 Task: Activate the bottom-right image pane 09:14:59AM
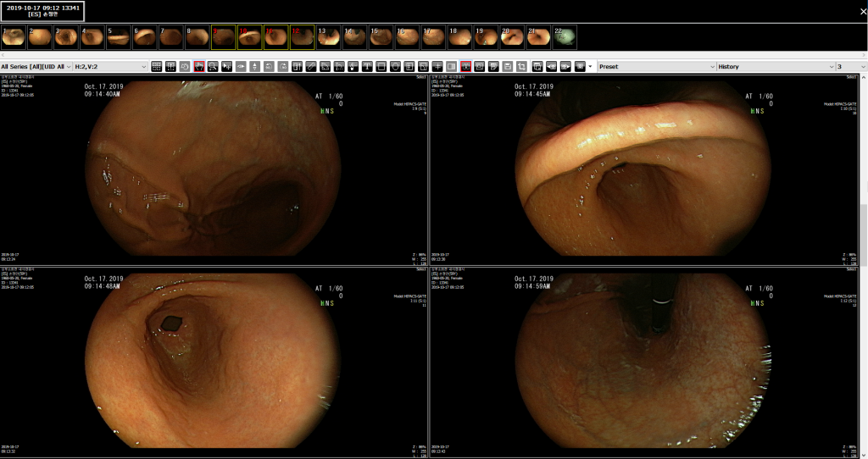click(x=644, y=362)
